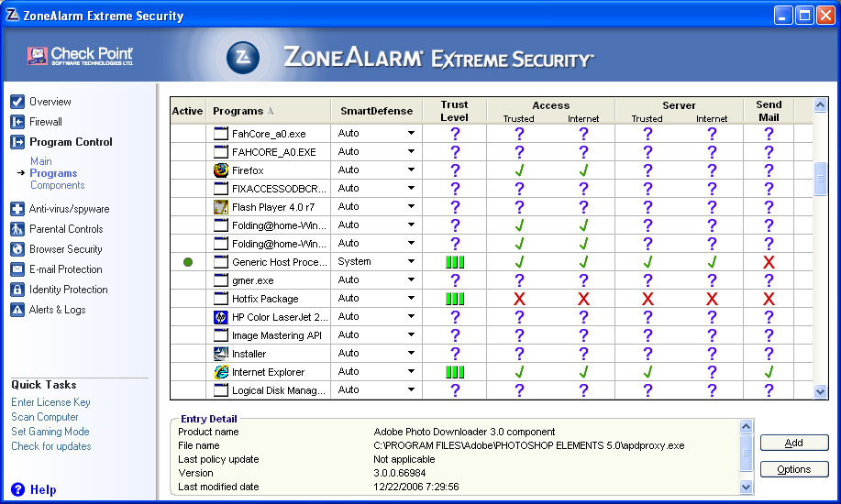Open SmartDefense dropdown for Firefox
This screenshot has width=841, height=504.
tap(411, 170)
